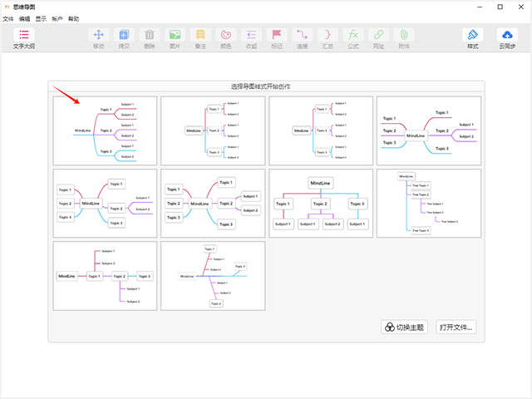Open the Edit (编辑) menu
Viewport: 532px width, 399px height.
[24, 19]
